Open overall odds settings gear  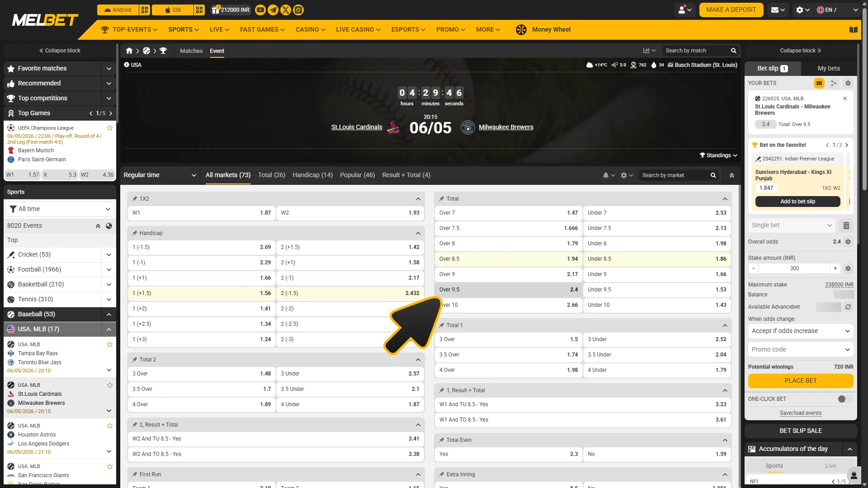848,242
